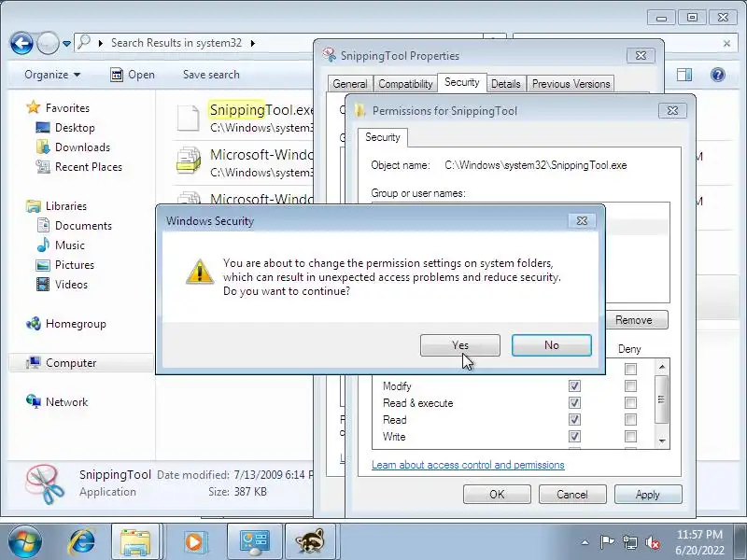Open the Organize menu

[52, 75]
